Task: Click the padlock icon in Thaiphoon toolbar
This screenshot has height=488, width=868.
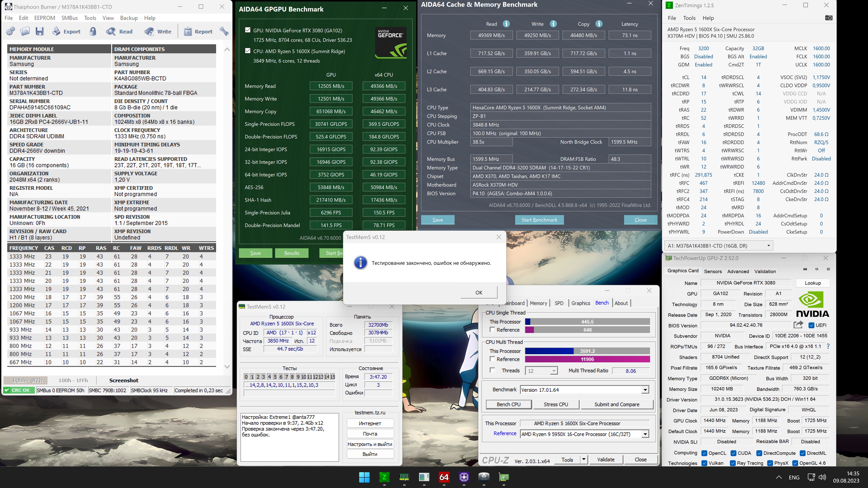Action: pyautogui.click(x=93, y=31)
